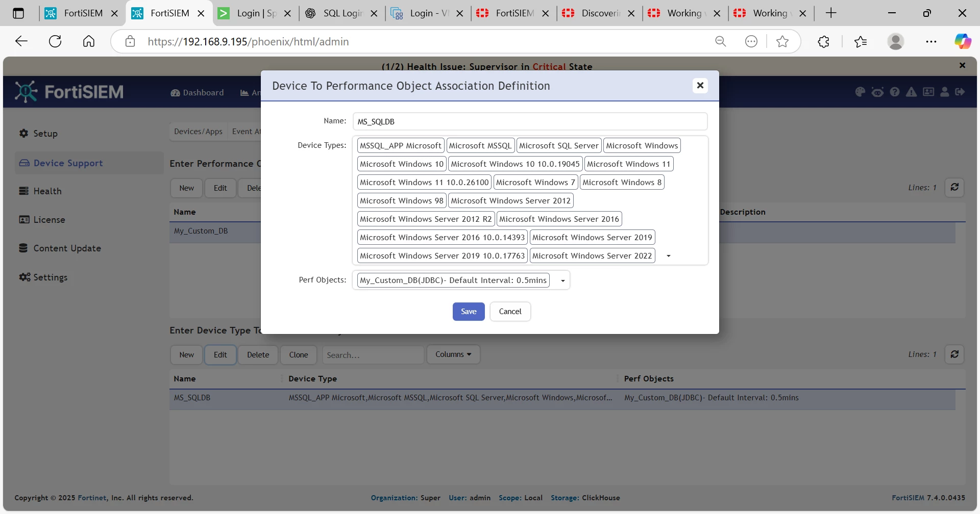View site security info via the lock icon
The width and height of the screenshot is (980, 514).
(130, 41)
